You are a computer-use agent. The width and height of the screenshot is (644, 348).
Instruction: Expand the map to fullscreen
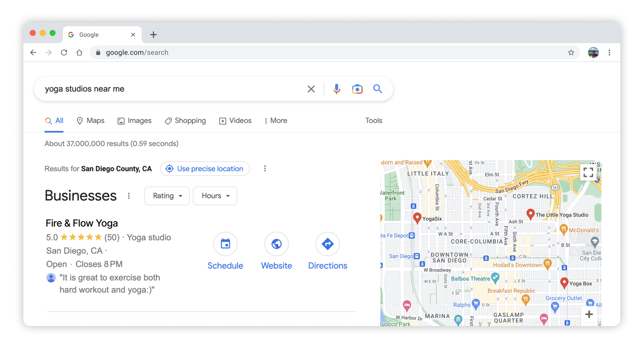click(588, 172)
